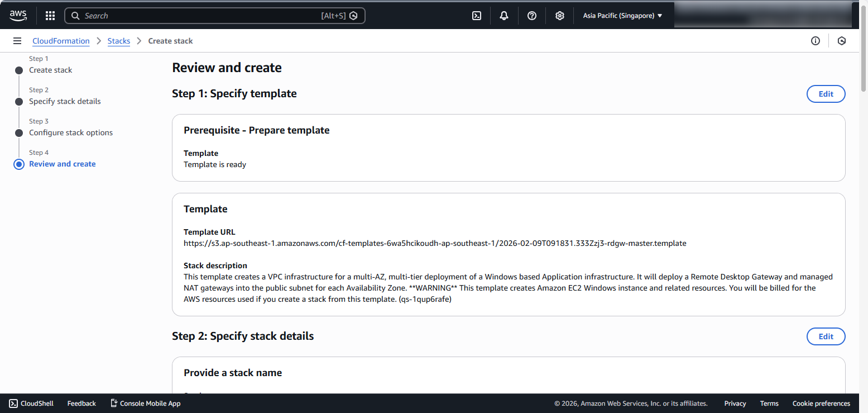Toggle the navigation sidebar hamburger icon
The height and width of the screenshot is (413, 868).
pos(17,40)
